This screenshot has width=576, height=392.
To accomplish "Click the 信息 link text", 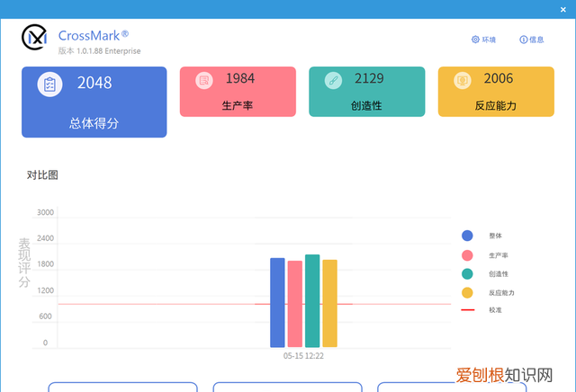I will pyautogui.click(x=536, y=40).
